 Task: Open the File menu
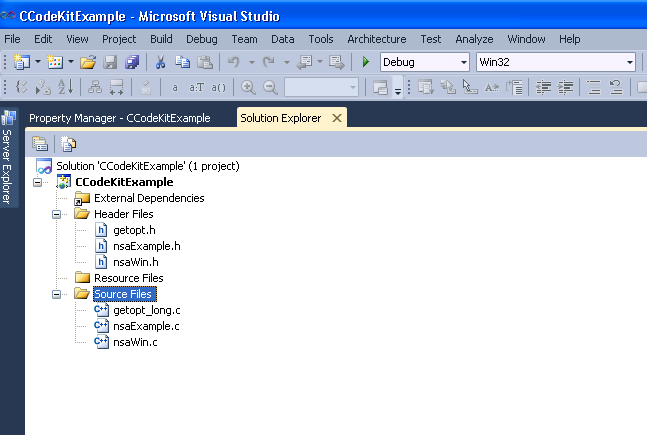click(12, 39)
